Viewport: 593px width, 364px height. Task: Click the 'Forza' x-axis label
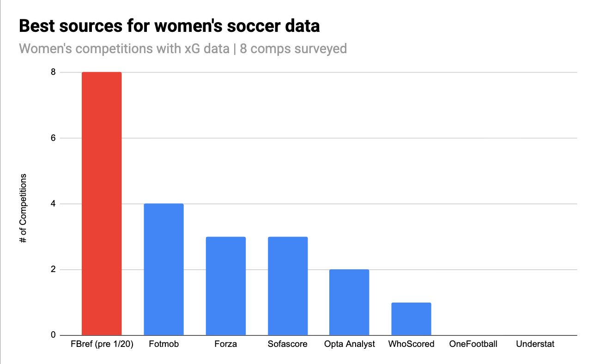point(225,344)
